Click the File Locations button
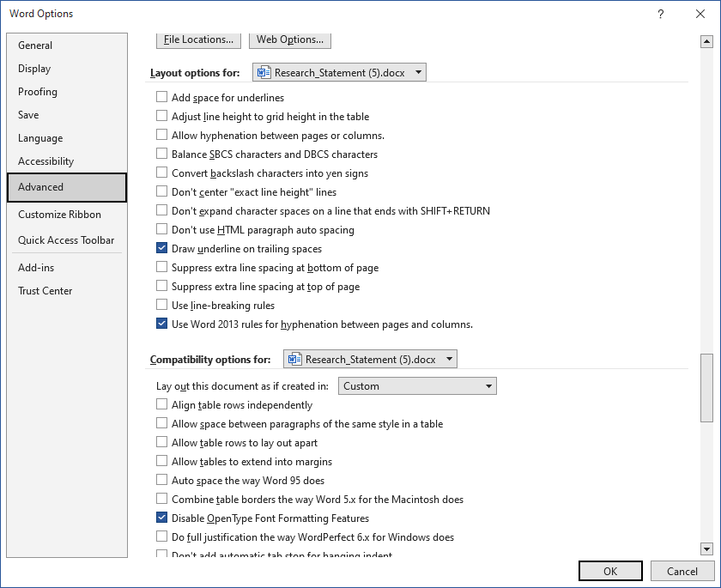The width and height of the screenshot is (721, 588). tap(198, 39)
